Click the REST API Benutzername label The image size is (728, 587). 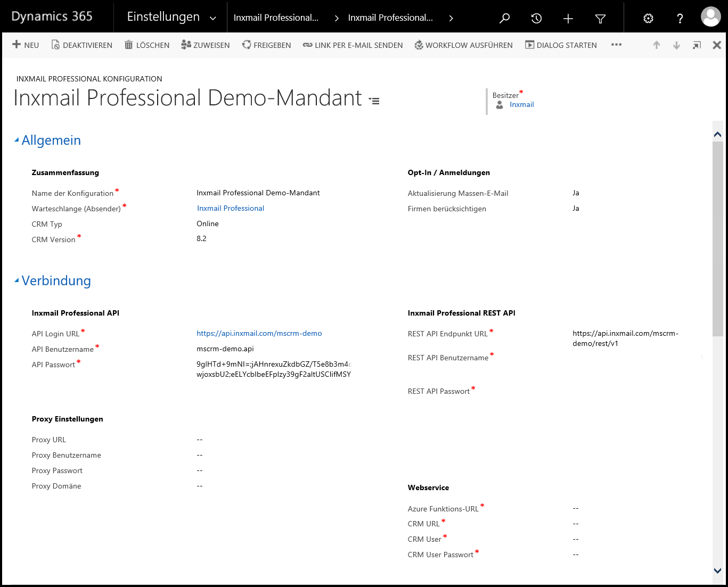(x=448, y=358)
